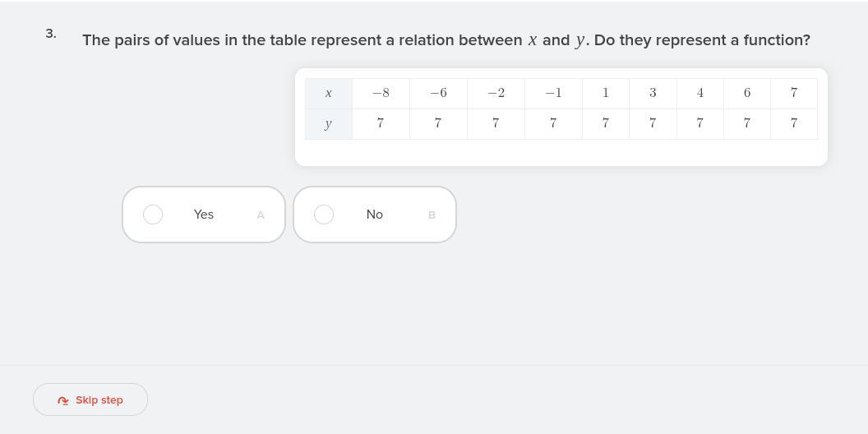Click the x row header cell

point(329,94)
